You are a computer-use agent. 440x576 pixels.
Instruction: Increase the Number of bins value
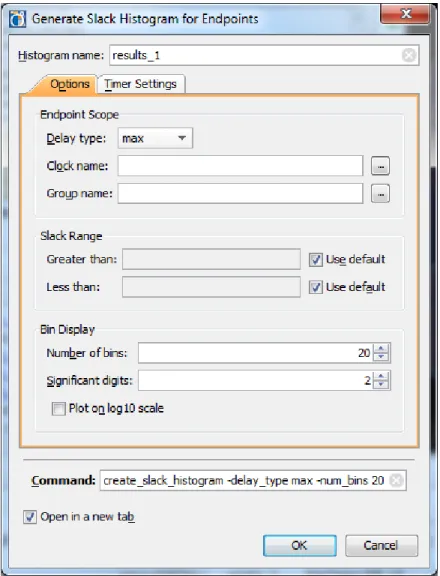[381, 349]
